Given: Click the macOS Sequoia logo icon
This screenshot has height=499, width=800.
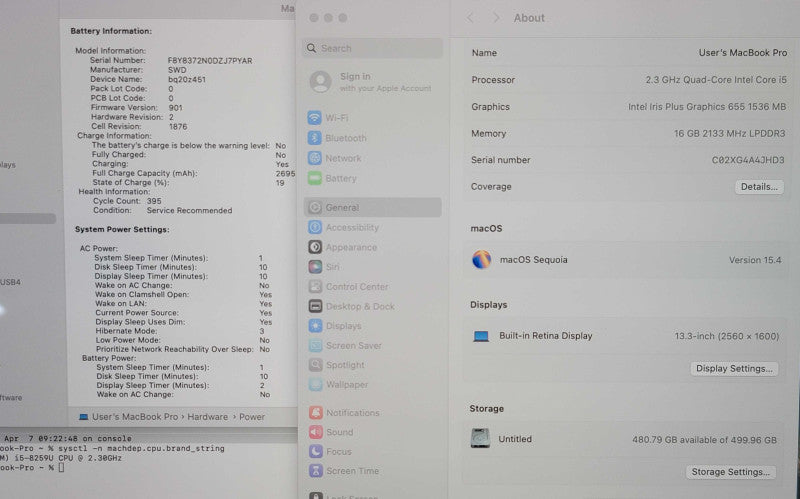Looking at the screenshot, I should (x=482, y=260).
